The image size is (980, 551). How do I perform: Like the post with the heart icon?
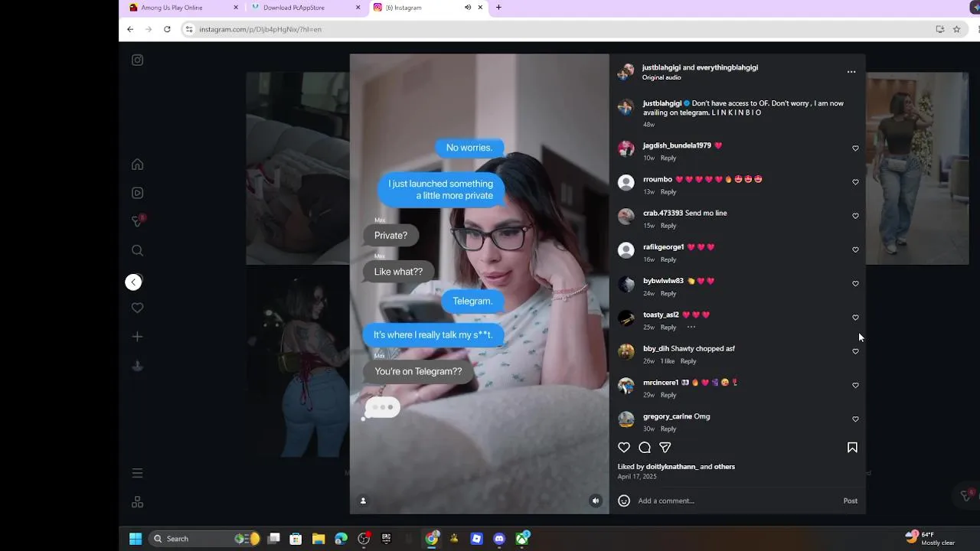[624, 448]
